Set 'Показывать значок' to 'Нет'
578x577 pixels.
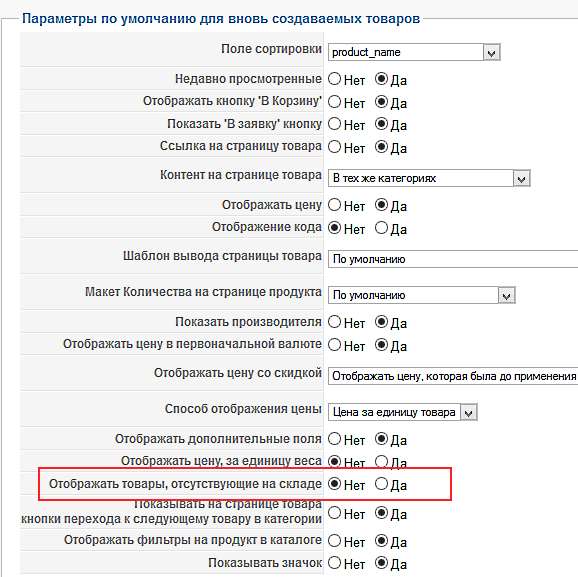tap(334, 563)
